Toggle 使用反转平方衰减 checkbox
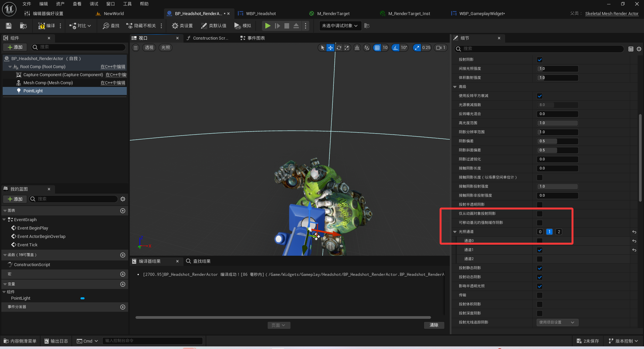The width and height of the screenshot is (644, 349). pyautogui.click(x=540, y=96)
